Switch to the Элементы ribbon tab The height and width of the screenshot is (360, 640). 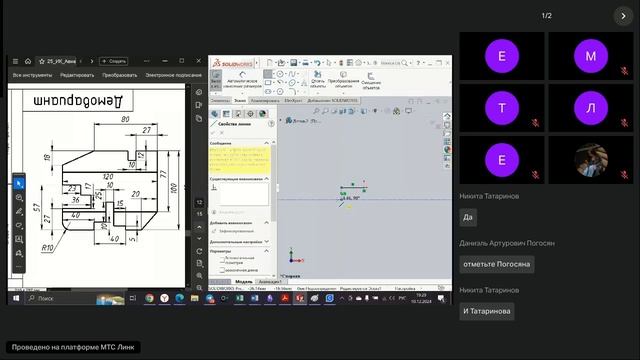(x=220, y=100)
